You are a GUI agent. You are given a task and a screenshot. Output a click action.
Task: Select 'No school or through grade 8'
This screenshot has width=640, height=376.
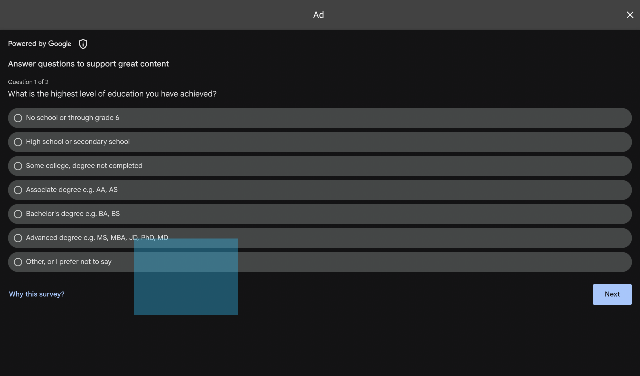click(x=320, y=118)
